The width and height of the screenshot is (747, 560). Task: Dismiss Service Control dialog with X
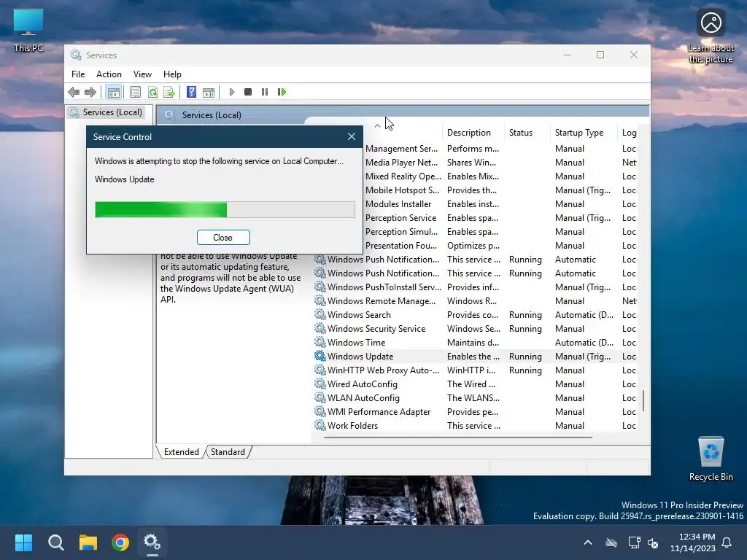coord(352,136)
